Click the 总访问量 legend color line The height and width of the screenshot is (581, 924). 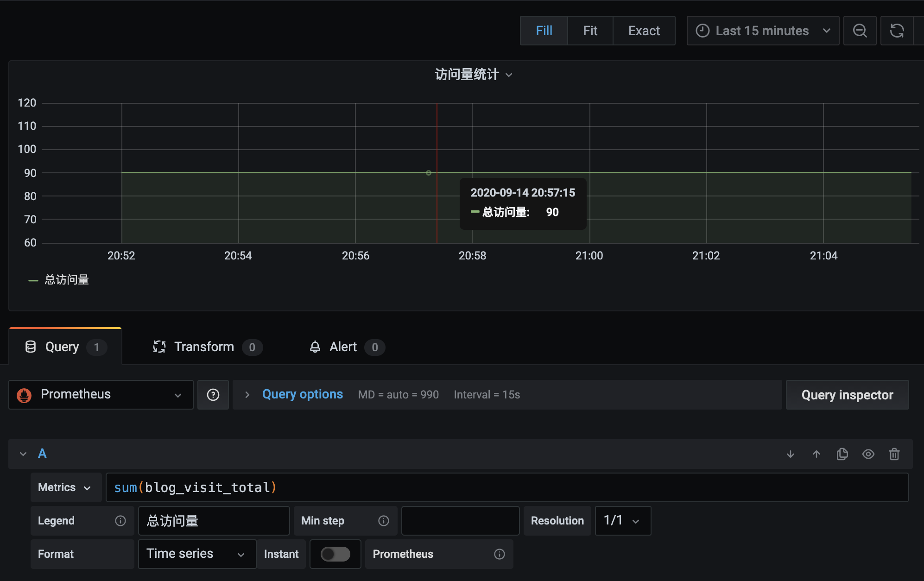pos(33,280)
